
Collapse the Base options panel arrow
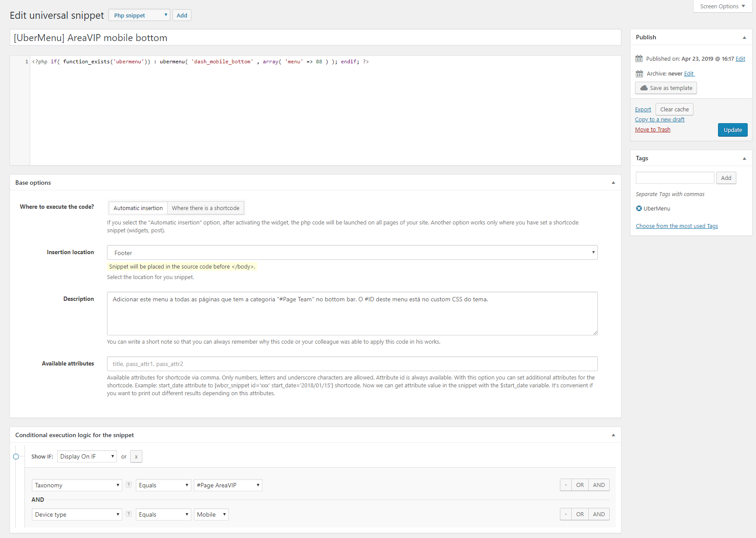pos(613,183)
